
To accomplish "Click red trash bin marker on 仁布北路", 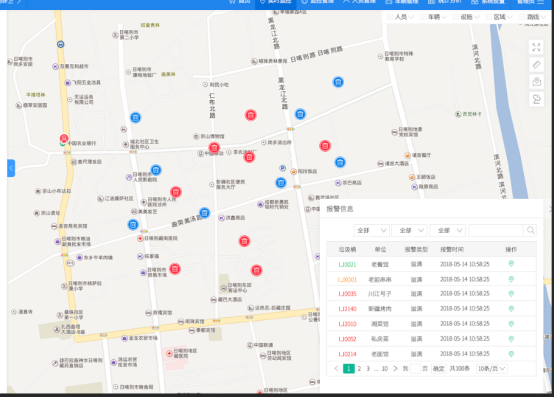I will [214, 147].
